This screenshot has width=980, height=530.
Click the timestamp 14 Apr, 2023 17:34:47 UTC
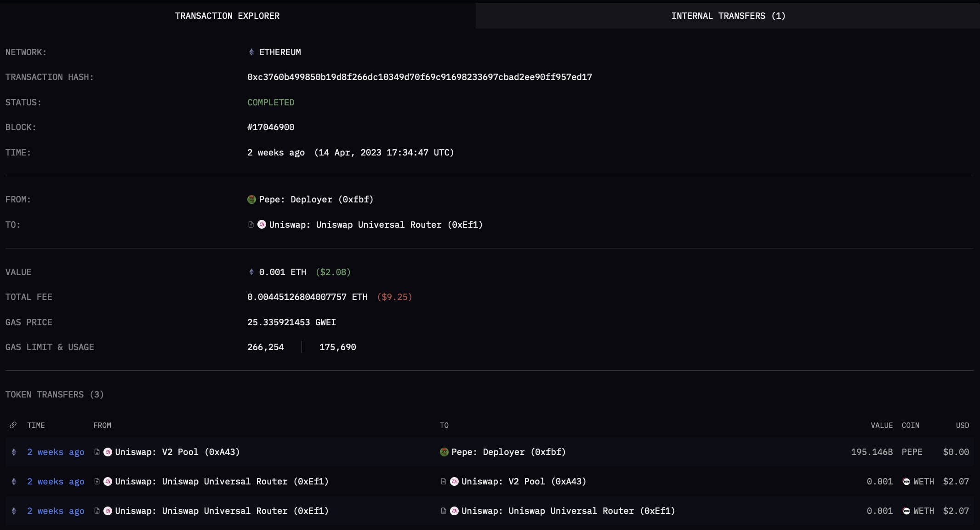[x=384, y=152]
